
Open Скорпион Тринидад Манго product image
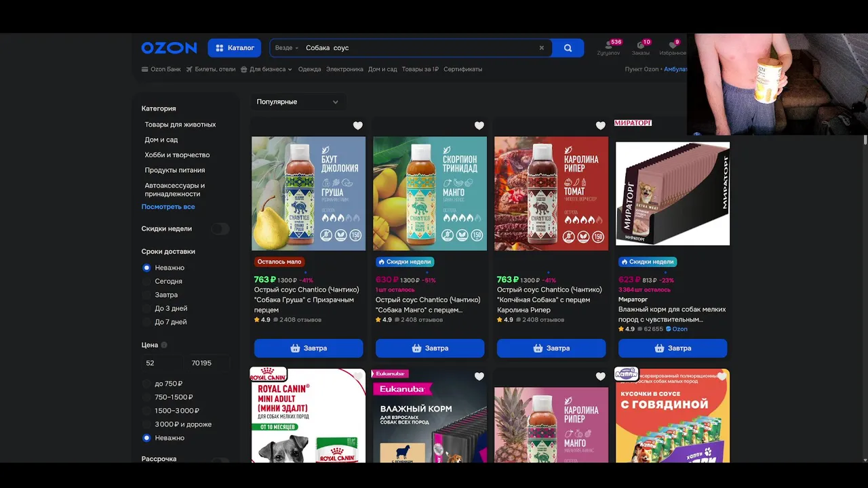point(430,194)
